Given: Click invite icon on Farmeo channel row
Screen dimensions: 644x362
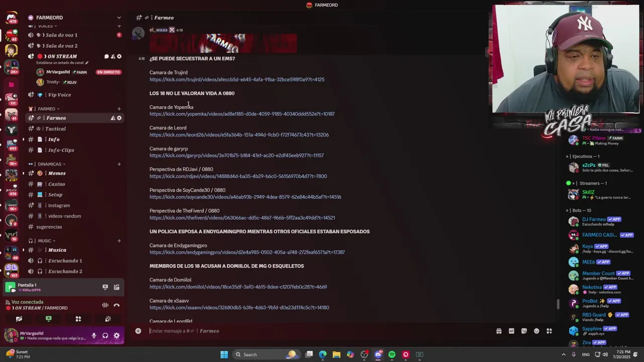Looking at the screenshot, I should click(x=113, y=118).
